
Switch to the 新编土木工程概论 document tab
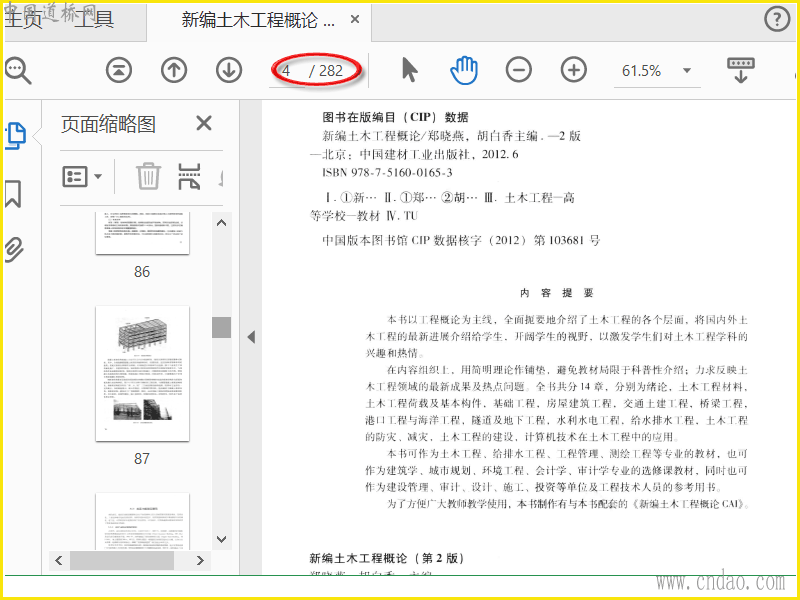click(258, 20)
